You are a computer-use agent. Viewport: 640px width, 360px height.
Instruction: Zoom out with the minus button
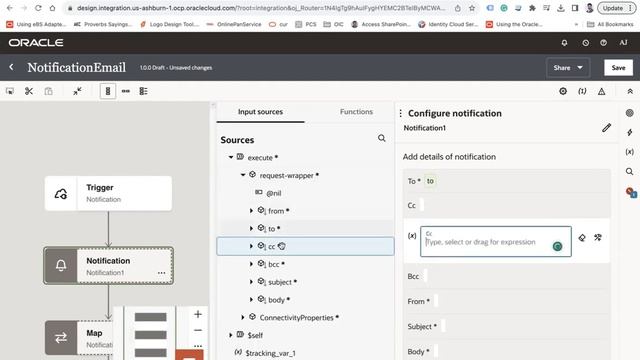[198, 330]
